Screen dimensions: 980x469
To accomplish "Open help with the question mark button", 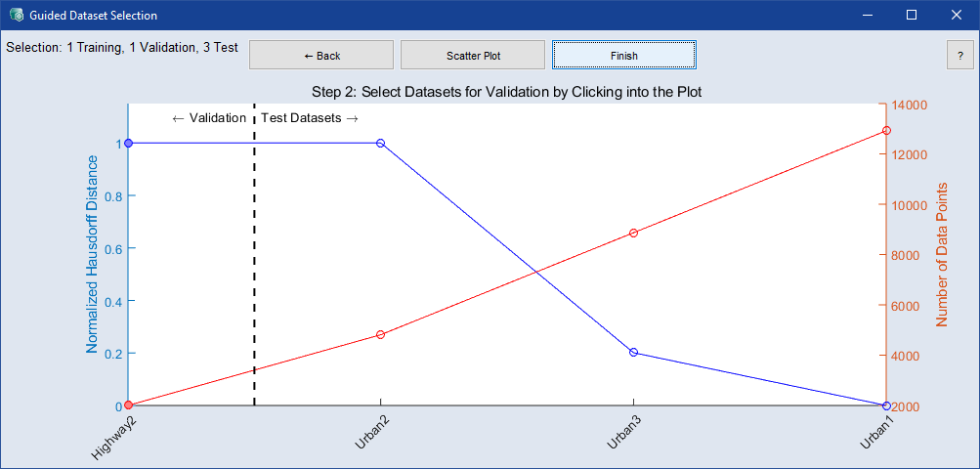I will click(959, 56).
